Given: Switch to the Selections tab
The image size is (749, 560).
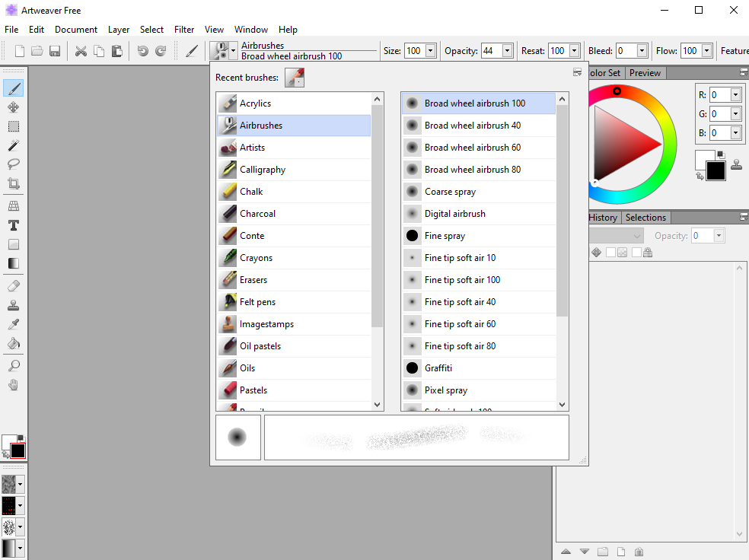Looking at the screenshot, I should click(645, 218).
